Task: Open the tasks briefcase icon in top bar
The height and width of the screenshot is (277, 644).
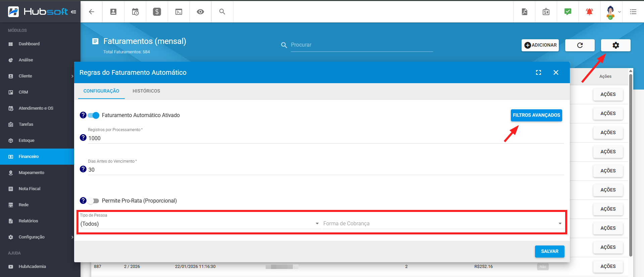Action: [x=546, y=12]
